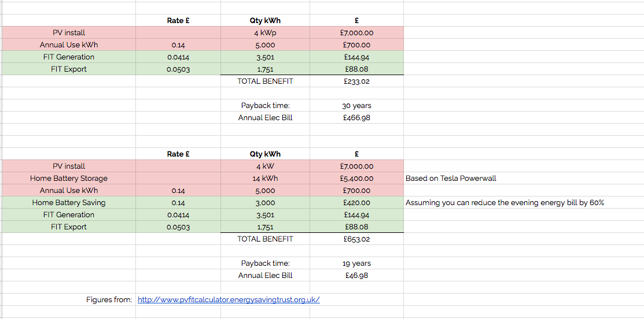Click the £466.98 annual bill cell

click(x=356, y=118)
